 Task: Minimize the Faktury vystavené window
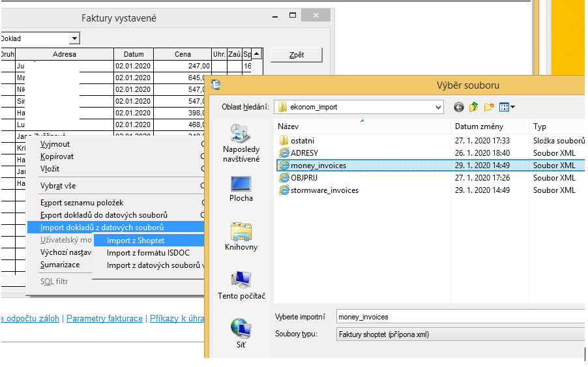tap(275, 16)
